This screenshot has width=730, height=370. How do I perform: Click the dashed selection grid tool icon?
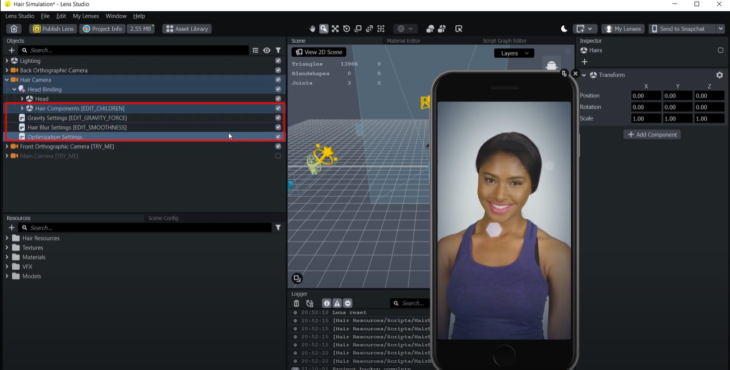381,29
